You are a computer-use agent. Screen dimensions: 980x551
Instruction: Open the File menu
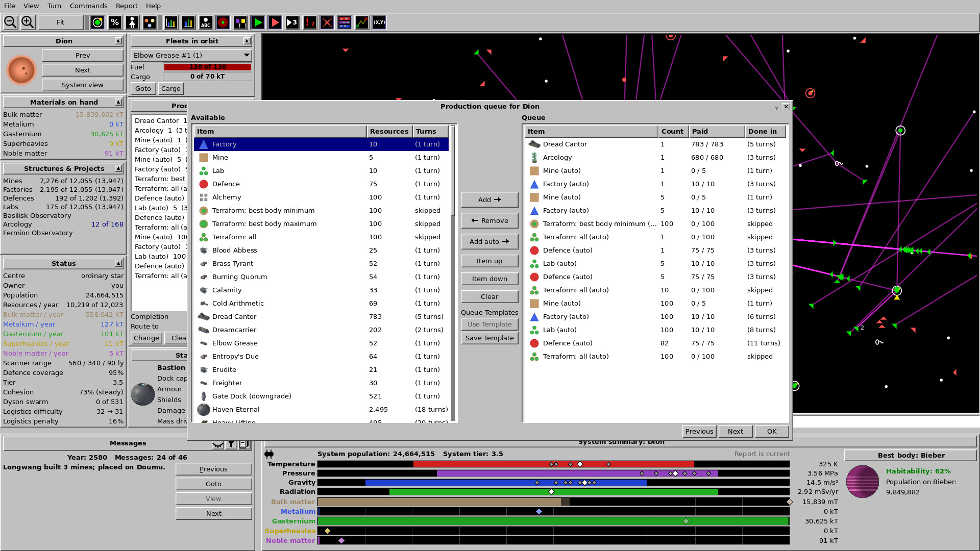[x=10, y=6]
